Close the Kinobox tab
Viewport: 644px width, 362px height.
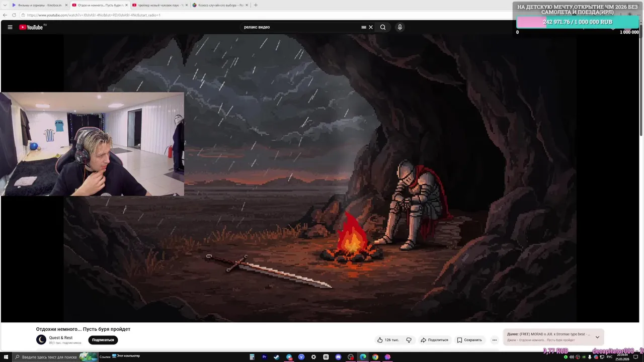(x=66, y=5)
